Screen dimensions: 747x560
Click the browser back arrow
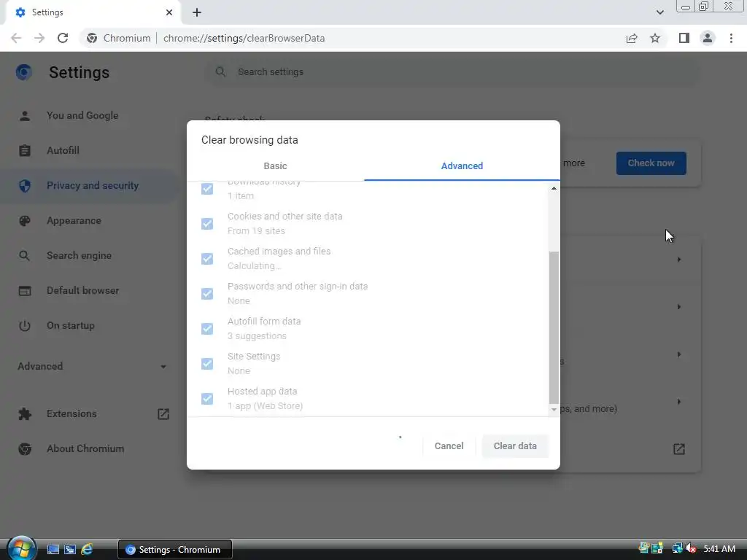click(x=16, y=38)
